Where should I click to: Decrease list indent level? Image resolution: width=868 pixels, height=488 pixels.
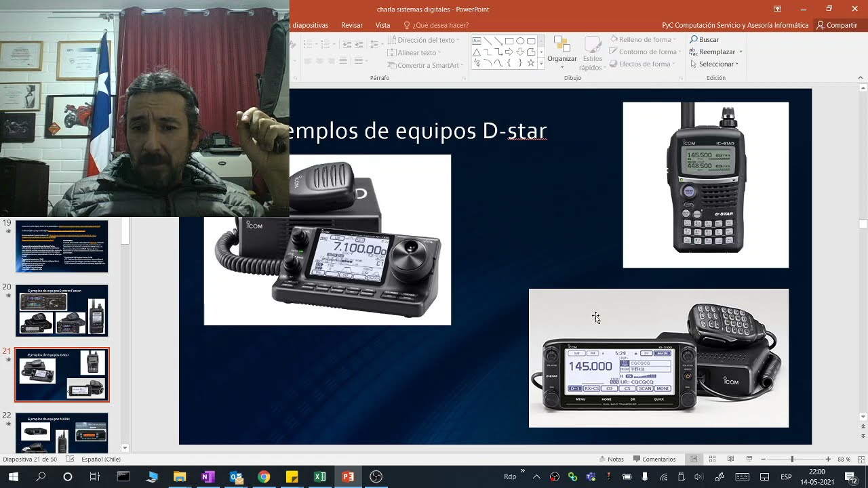coord(347,44)
